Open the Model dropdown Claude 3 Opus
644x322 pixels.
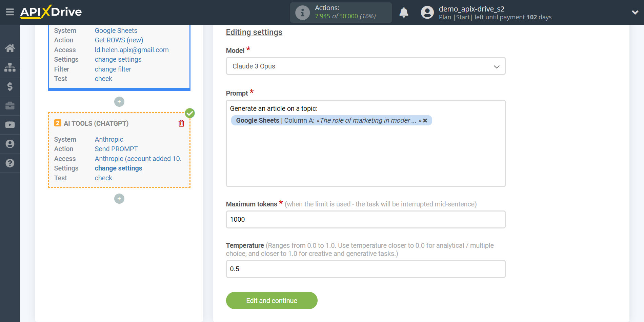(366, 66)
